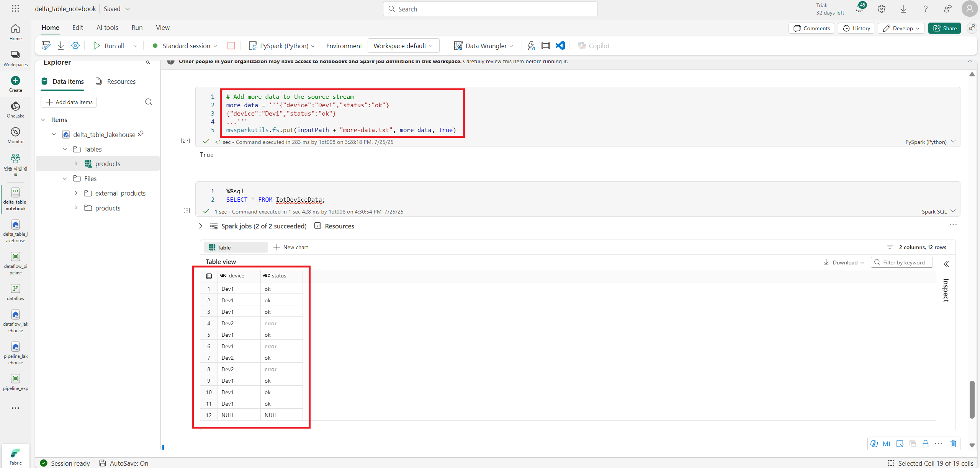Open Monitor in left sidebar
Image resolution: width=980 pixels, height=468 pixels.
(15, 135)
